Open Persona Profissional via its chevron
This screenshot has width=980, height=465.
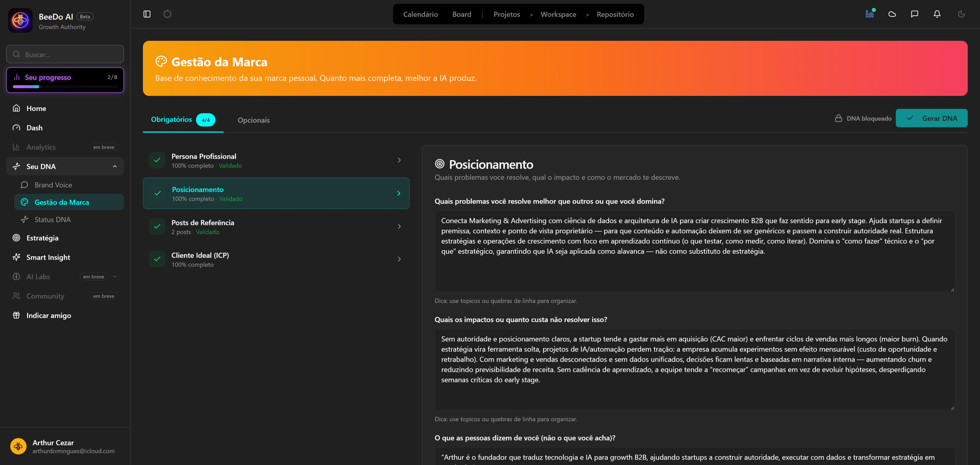tap(399, 160)
